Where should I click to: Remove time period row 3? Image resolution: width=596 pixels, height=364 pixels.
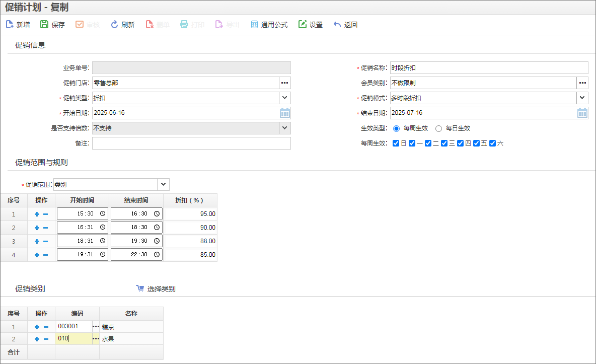tap(46, 242)
